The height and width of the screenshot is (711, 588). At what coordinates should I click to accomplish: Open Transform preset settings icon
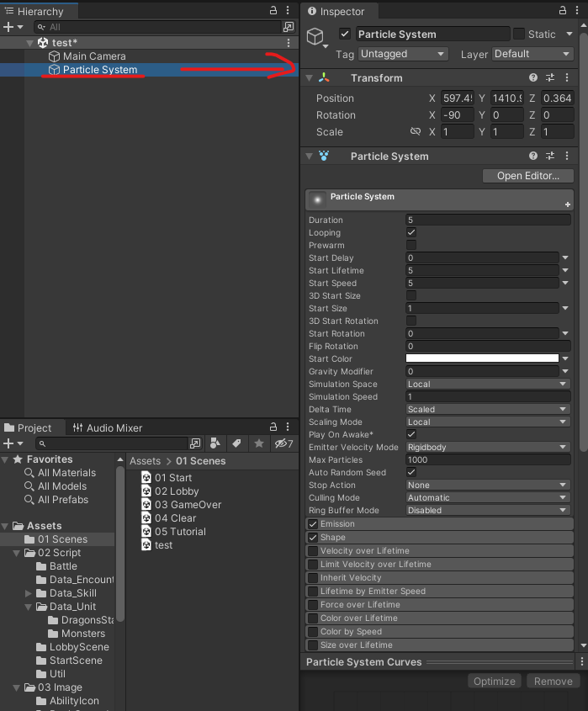(x=550, y=77)
